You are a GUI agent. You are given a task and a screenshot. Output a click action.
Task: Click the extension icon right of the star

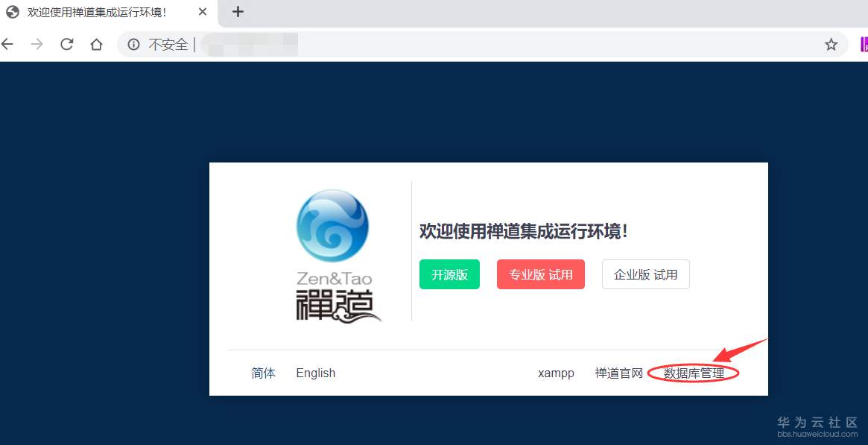(x=864, y=44)
